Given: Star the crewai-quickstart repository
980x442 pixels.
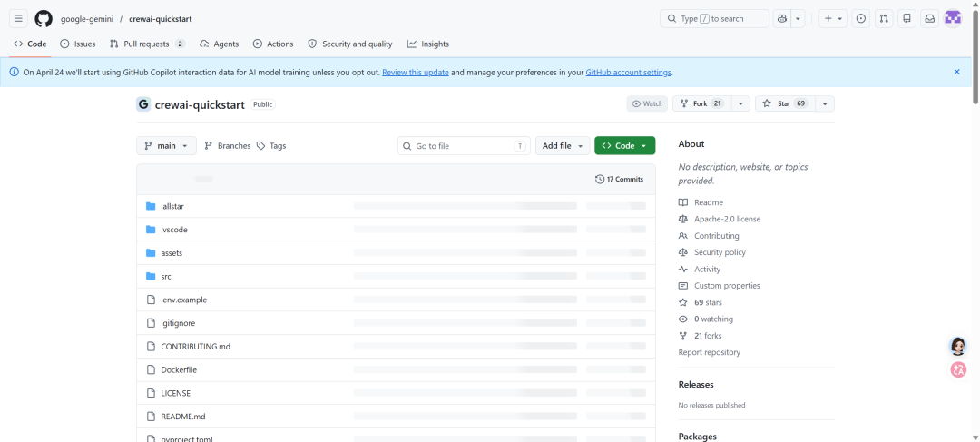Looking at the screenshot, I should 785,103.
